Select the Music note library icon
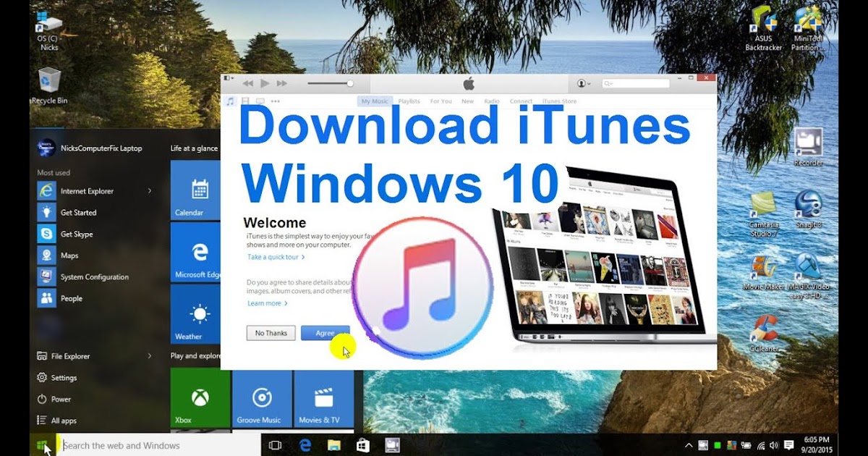This screenshot has height=456, width=868. (x=230, y=101)
